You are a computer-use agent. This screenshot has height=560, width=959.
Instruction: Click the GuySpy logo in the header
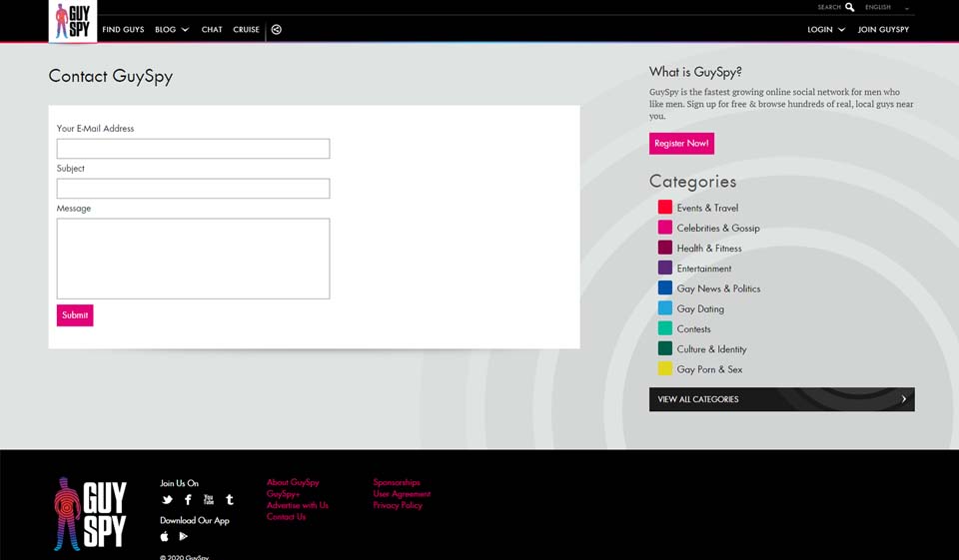[73, 21]
